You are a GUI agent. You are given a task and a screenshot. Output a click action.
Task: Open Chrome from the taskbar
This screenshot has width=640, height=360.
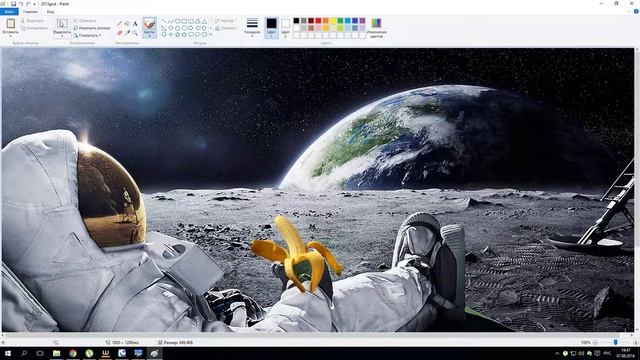73,353
